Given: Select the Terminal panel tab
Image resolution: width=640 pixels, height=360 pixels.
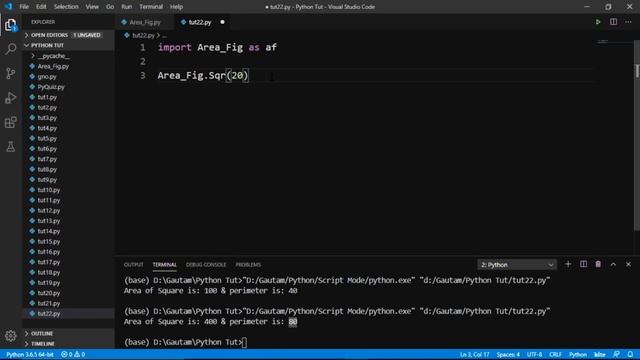Looking at the screenshot, I should click(164, 264).
